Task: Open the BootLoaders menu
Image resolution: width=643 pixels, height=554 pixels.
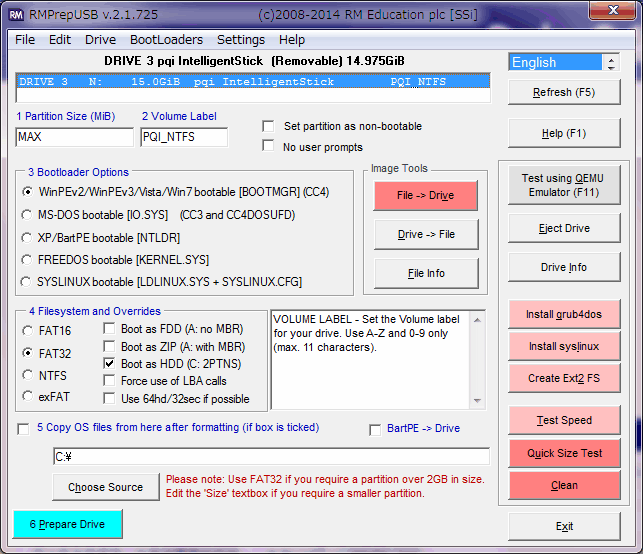Action: point(166,40)
